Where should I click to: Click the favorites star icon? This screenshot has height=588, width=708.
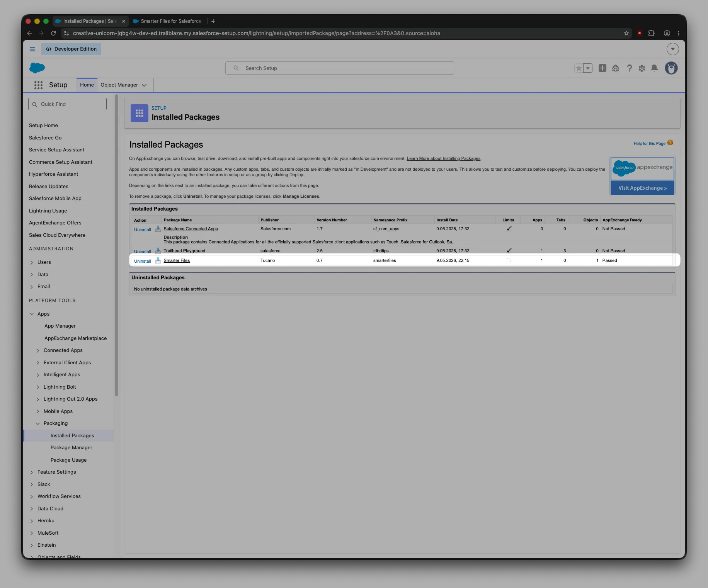(579, 68)
